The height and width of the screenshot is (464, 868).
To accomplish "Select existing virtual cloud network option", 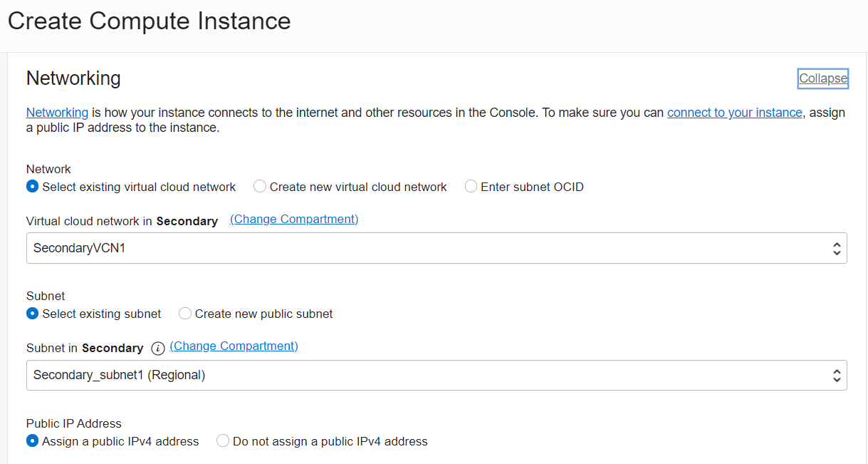I will 33,187.
